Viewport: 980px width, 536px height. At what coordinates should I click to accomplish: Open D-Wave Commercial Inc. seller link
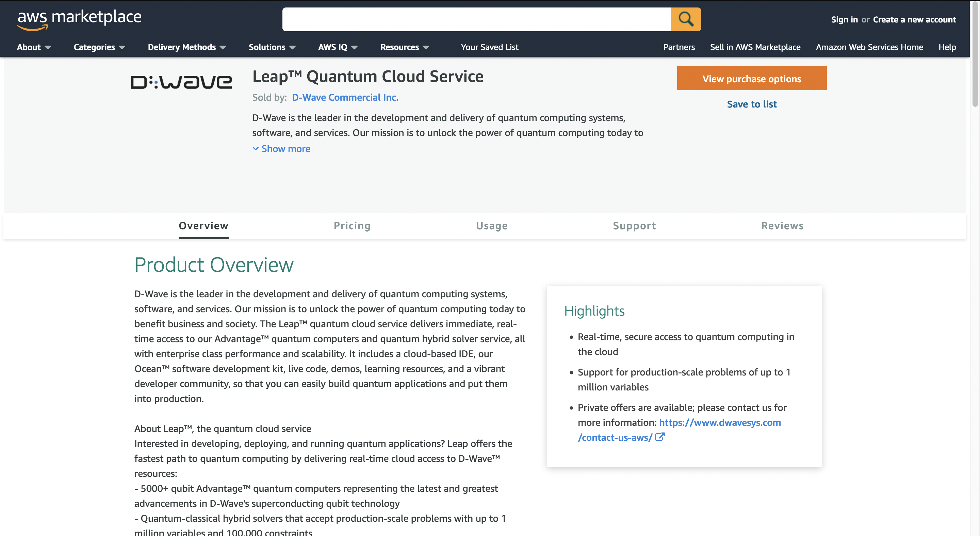(345, 97)
